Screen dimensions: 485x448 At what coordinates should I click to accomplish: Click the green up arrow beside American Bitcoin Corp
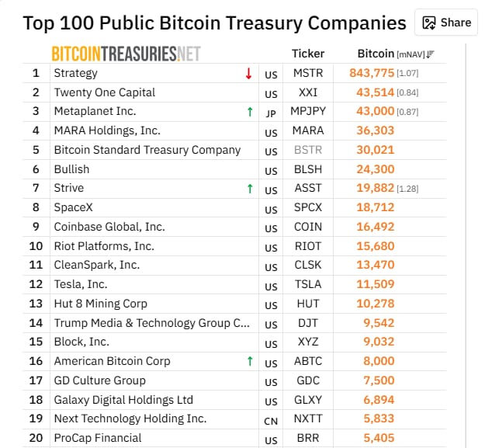(x=250, y=361)
